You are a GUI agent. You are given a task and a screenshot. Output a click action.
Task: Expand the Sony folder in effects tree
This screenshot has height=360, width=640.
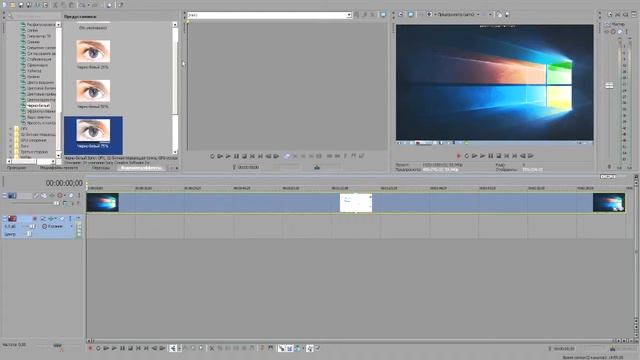tap(11, 146)
